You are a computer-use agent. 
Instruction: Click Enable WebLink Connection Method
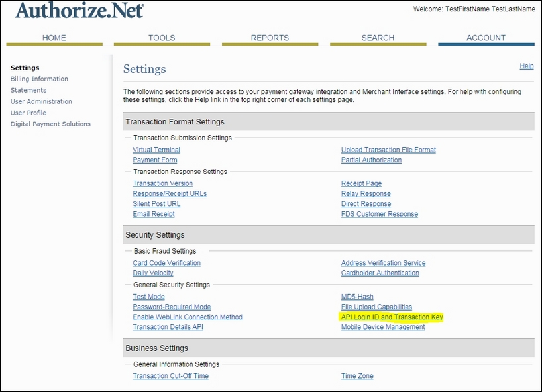pos(188,317)
